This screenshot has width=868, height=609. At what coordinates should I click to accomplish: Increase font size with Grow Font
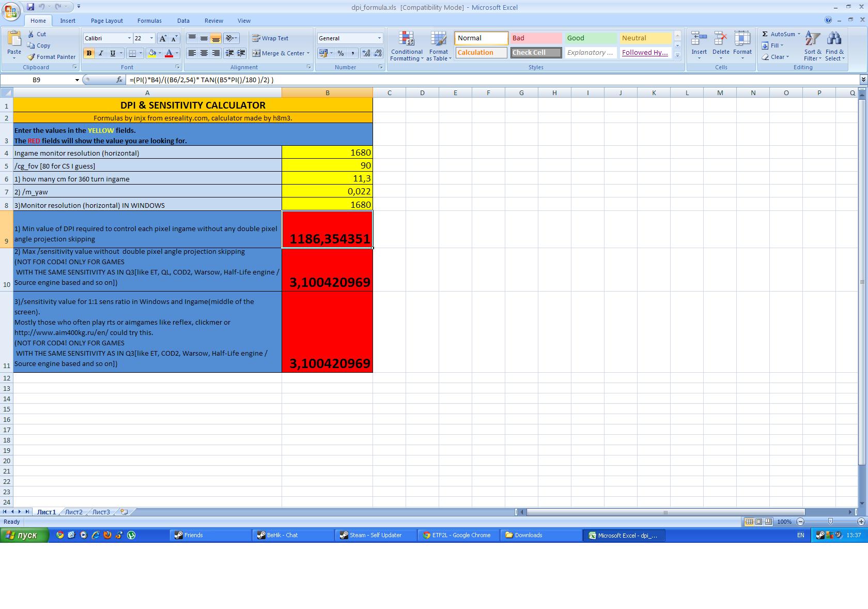(x=163, y=38)
